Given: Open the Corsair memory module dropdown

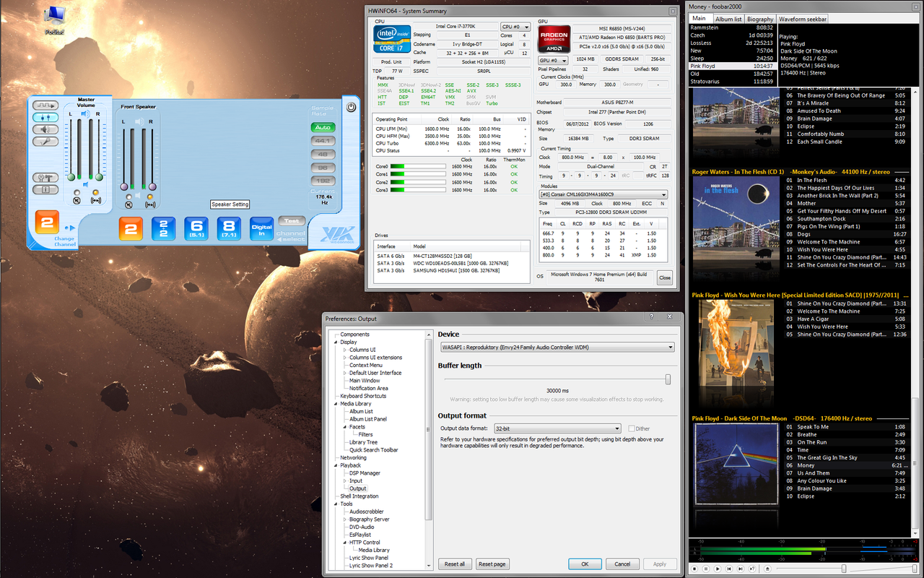Looking at the screenshot, I should (x=603, y=194).
